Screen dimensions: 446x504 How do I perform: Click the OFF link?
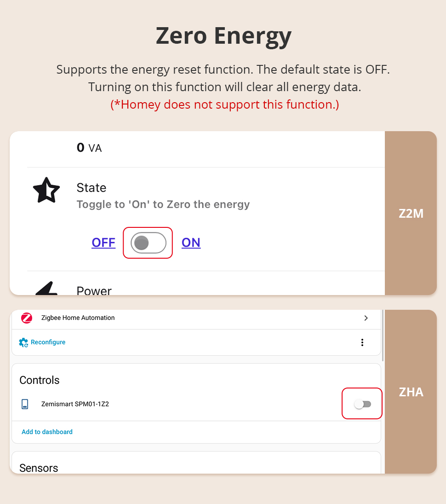coord(103,243)
